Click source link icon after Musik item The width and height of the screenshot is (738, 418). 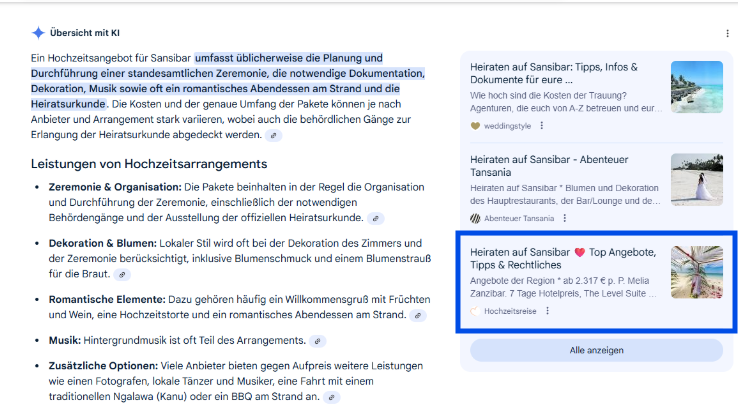tap(318, 341)
